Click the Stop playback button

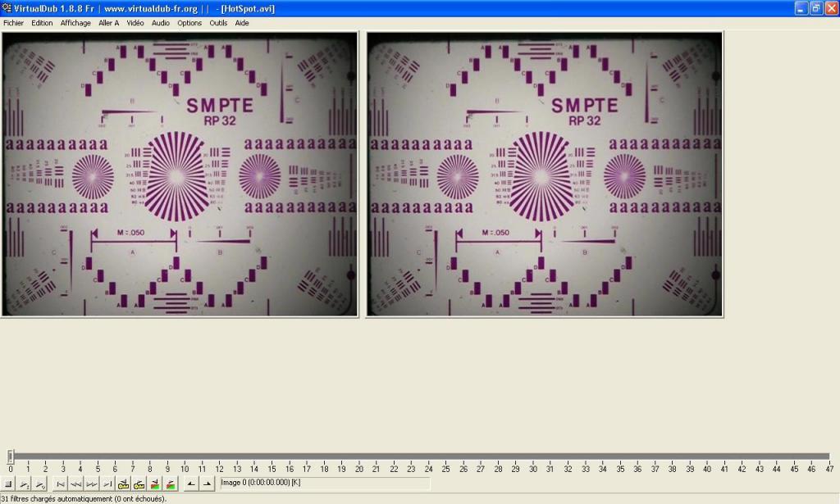click(8, 484)
